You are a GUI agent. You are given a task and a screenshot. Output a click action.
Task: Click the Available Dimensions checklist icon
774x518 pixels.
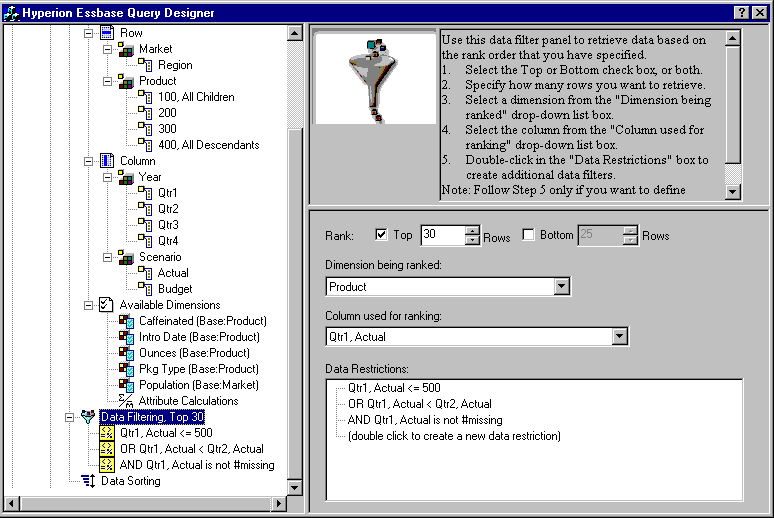[x=107, y=305]
